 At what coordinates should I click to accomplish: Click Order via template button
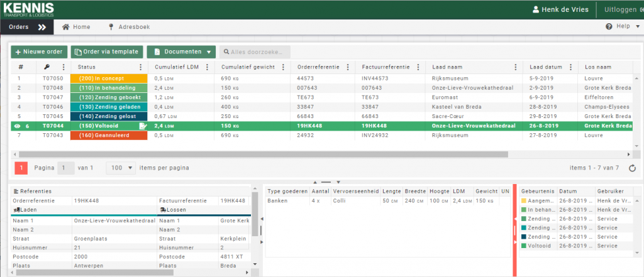[x=106, y=52]
